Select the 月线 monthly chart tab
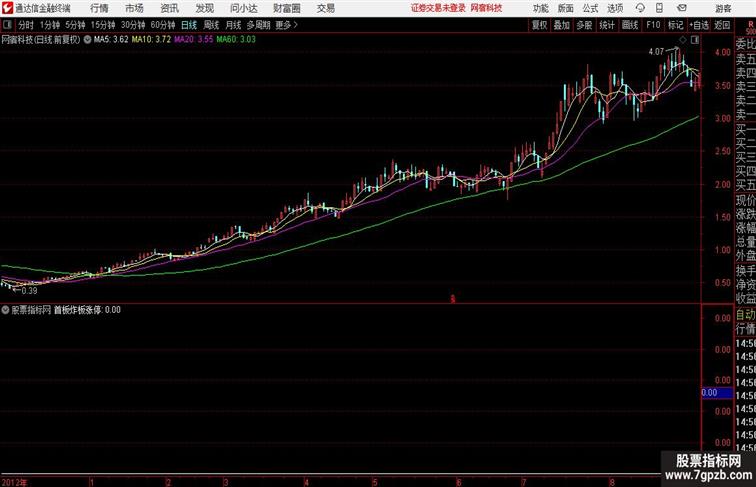Image resolution: width=756 pixels, height=487 pixels. (233, 25)
